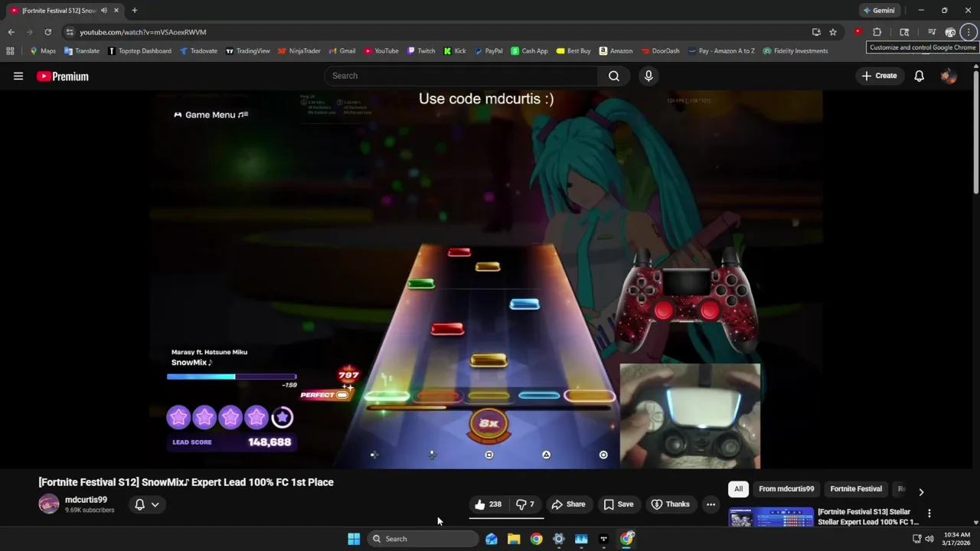Viewport: 980px width, 551px height.
Task: Open the red YouTube extension icon
Action: (x=857, y=32)
